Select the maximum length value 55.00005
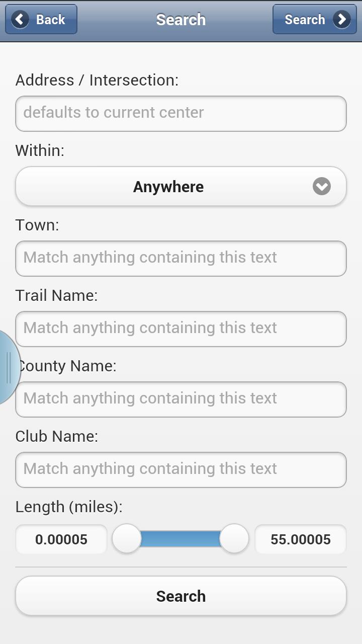Image resolution: width=362 pixels, height=644 pixels. [301, 539]
